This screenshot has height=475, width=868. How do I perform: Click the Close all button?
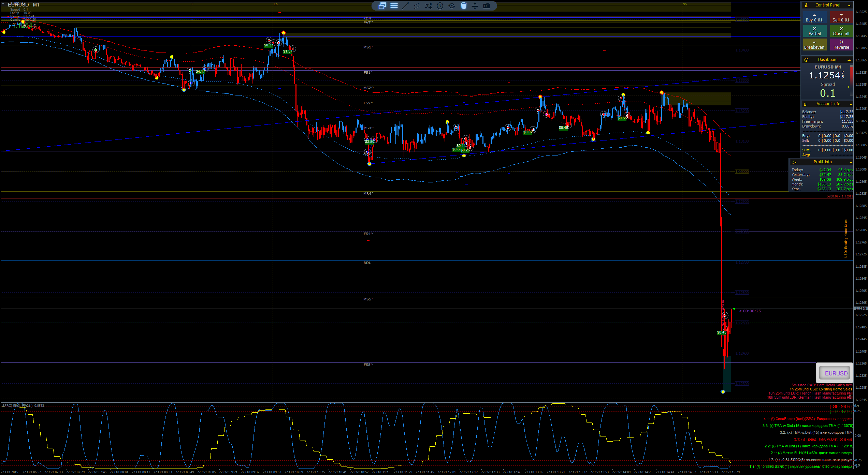841,31
